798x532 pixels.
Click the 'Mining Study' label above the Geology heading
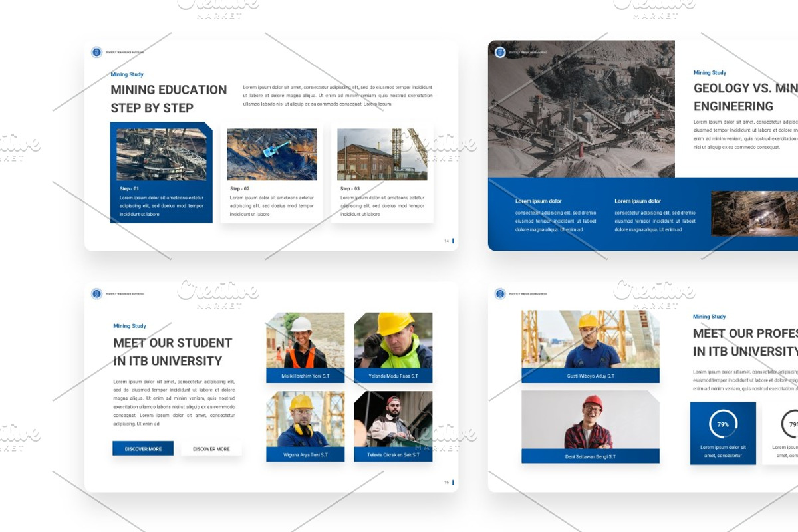point(710,72)
